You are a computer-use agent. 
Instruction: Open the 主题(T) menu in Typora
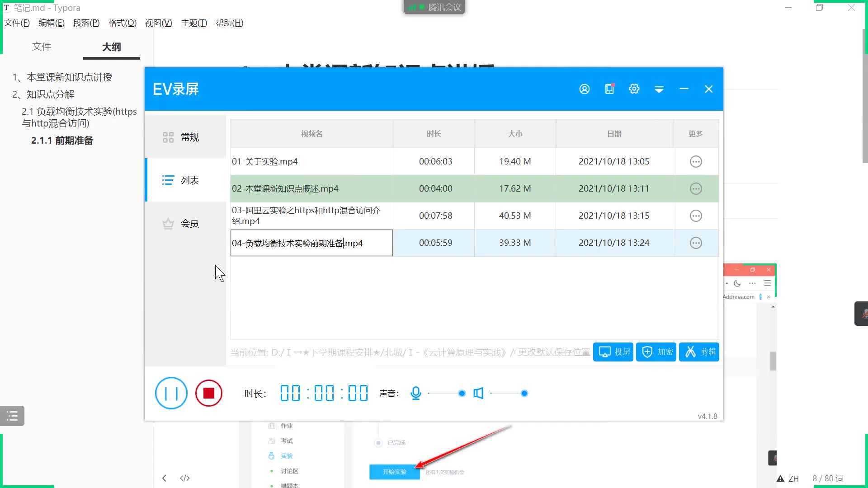click(x=194, y=23)
